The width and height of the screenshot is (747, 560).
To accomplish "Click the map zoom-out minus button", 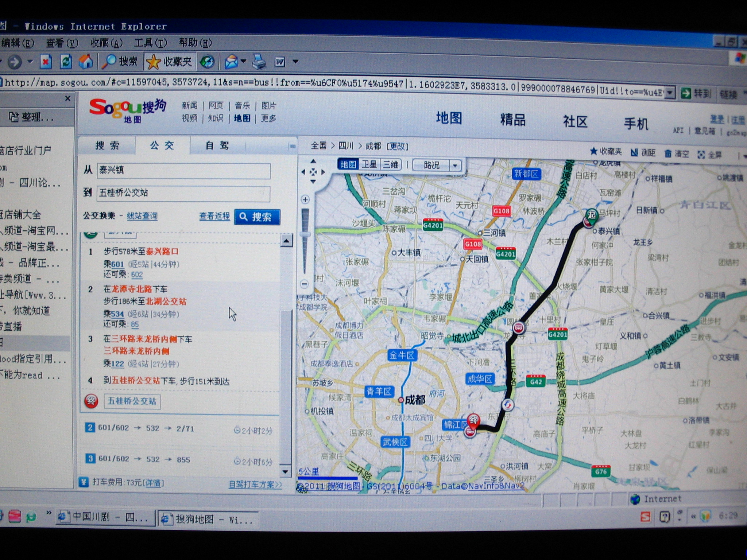I will click(x=305, y=284).
